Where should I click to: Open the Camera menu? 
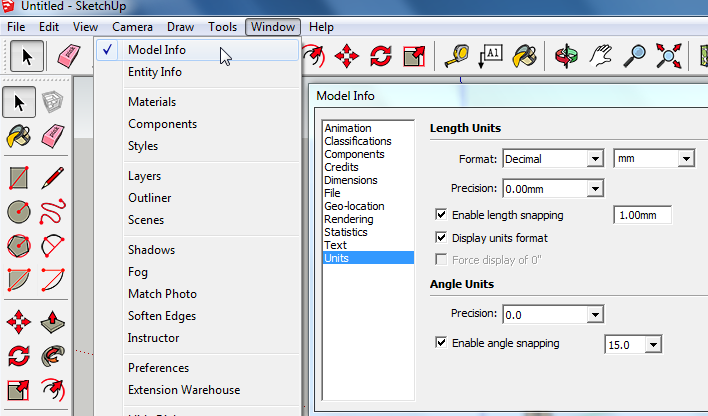coord(132,26)
